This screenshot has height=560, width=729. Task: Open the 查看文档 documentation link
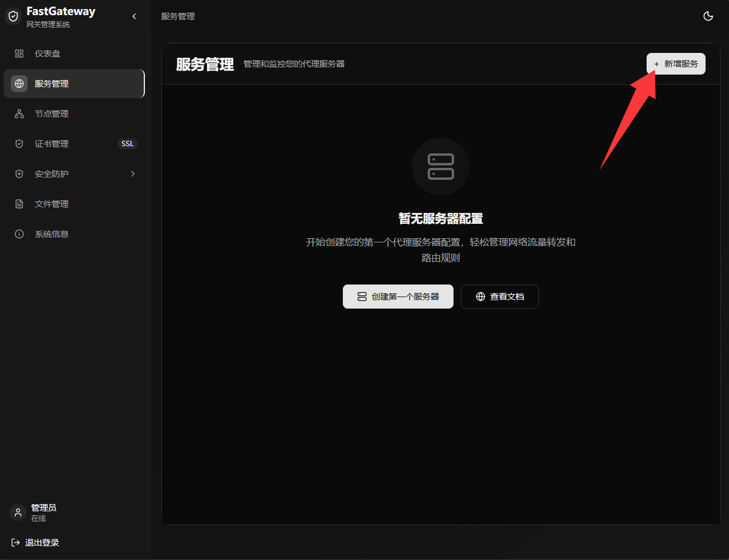(x=500, y=297)
